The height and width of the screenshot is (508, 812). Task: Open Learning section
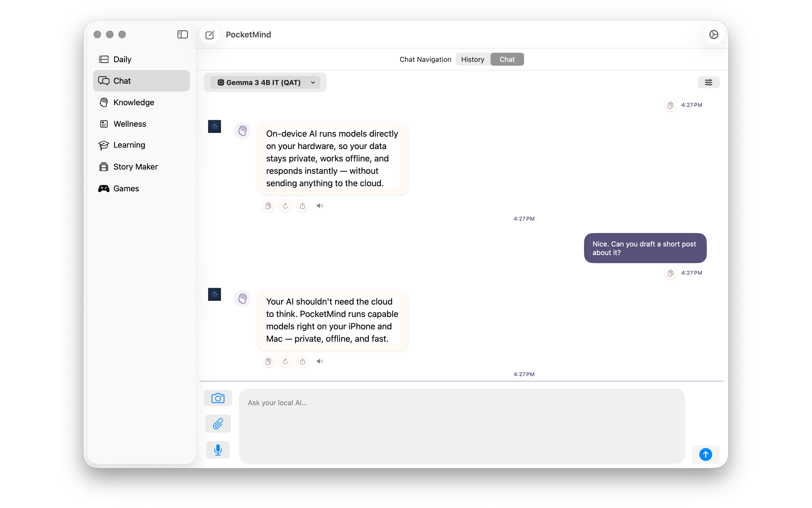pyautogui.click(x=141, y=145)
